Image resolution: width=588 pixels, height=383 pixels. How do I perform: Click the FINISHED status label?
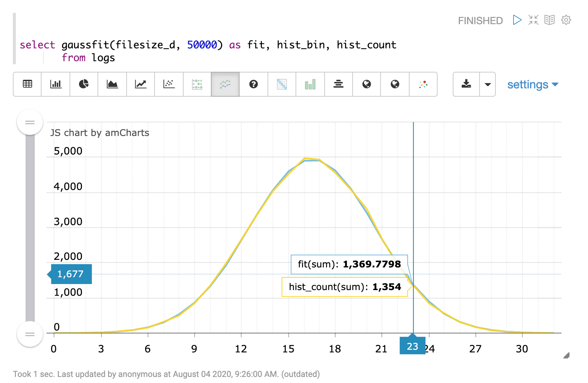(x=480, y=20)
